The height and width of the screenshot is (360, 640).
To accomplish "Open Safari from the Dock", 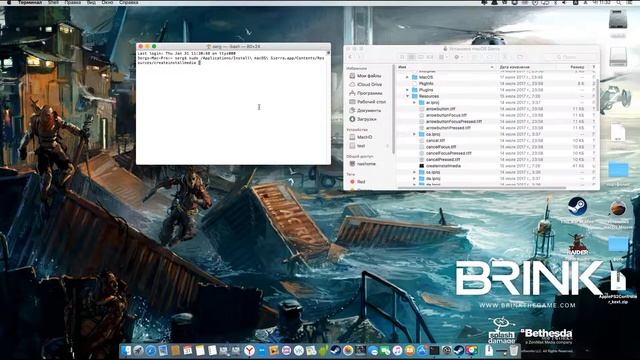I will click(151, 350).
